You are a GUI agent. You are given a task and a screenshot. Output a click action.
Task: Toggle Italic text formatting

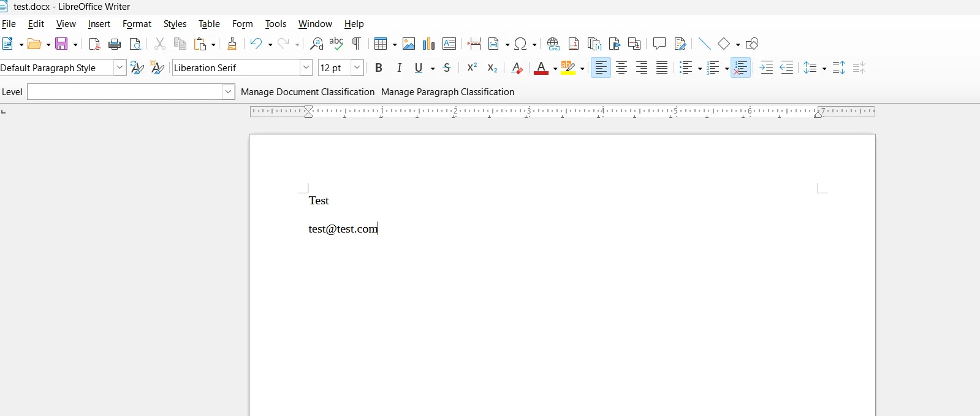pos(400,68)
